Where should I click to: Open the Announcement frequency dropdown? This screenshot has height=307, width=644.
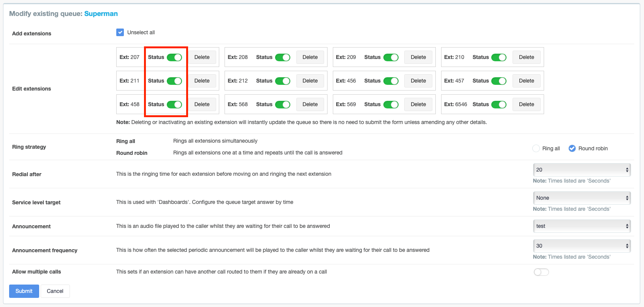[582, 246]
